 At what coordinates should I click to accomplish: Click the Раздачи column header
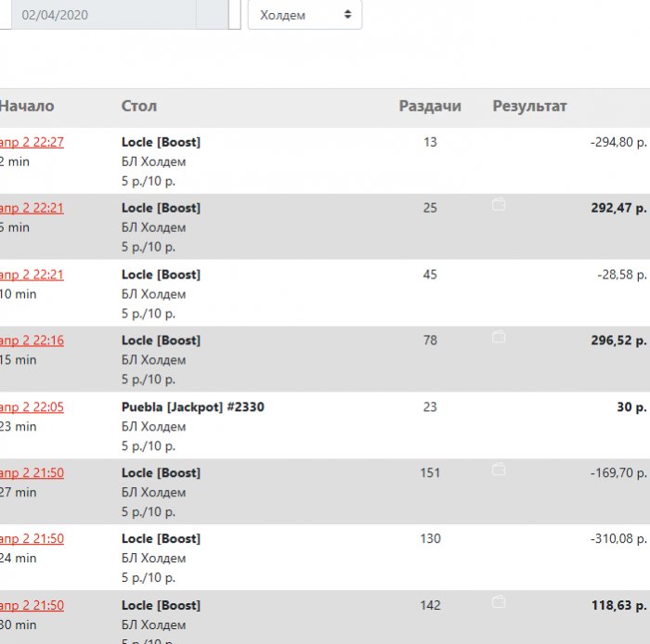click(x=430, y=106)
